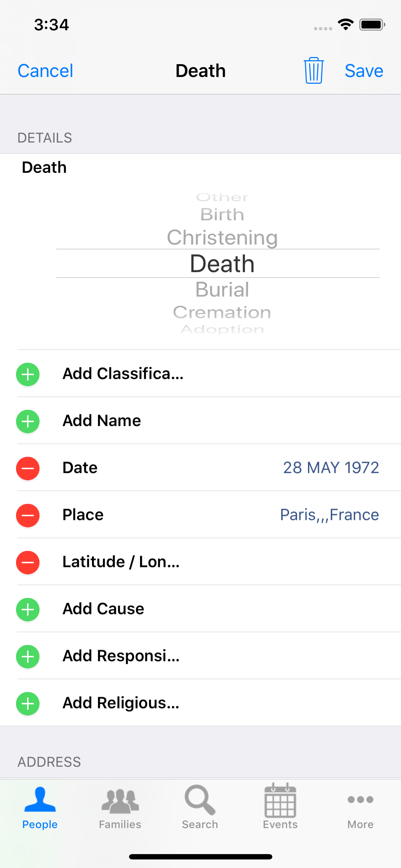Tap green plus beside Add Religious
The width and height of the screenshot is (401, 868).
28,703
